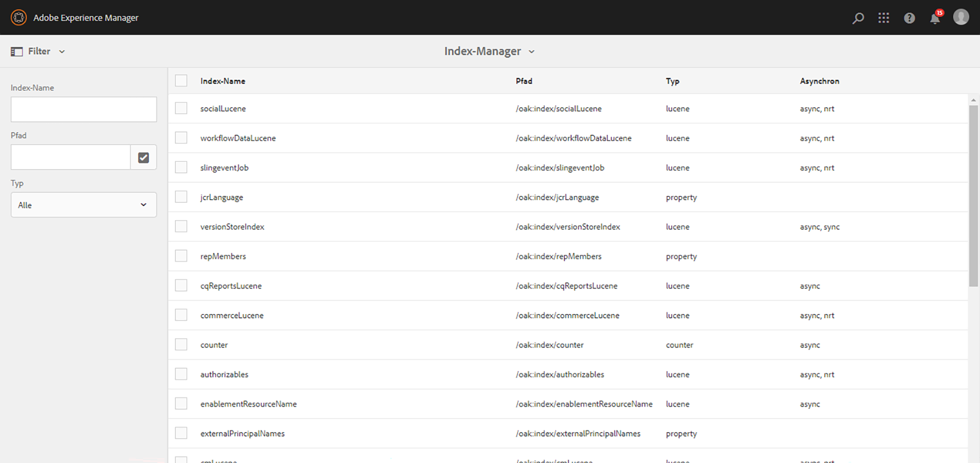Check the box for versionStoreIndex
Screen dimensions: 980x463
click(181, 226)
